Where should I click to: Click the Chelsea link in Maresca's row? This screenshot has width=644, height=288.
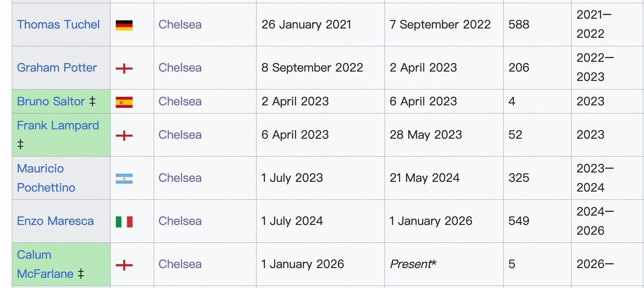(x=180, y=221)
